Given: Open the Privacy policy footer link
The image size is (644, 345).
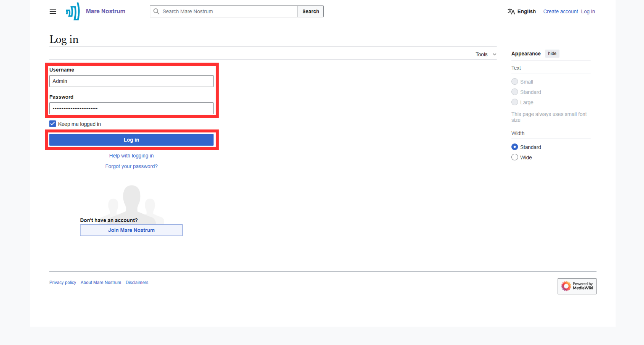Looking at the screenshot, I should pos(62,283).
